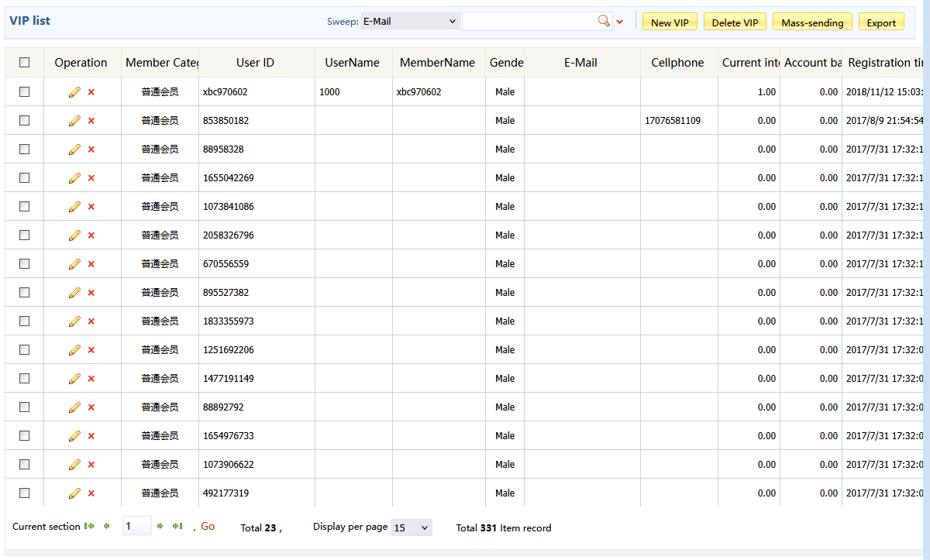The height and width of the screenshot is (560, 930).
Task: Open the Display per page dropdown
Action: (x=412, y=527)
